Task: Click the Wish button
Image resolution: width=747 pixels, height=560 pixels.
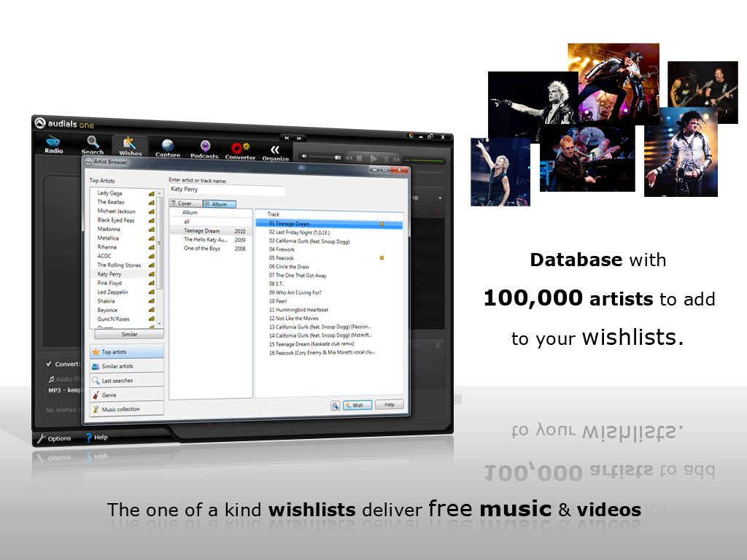Action: coord(357,405)
